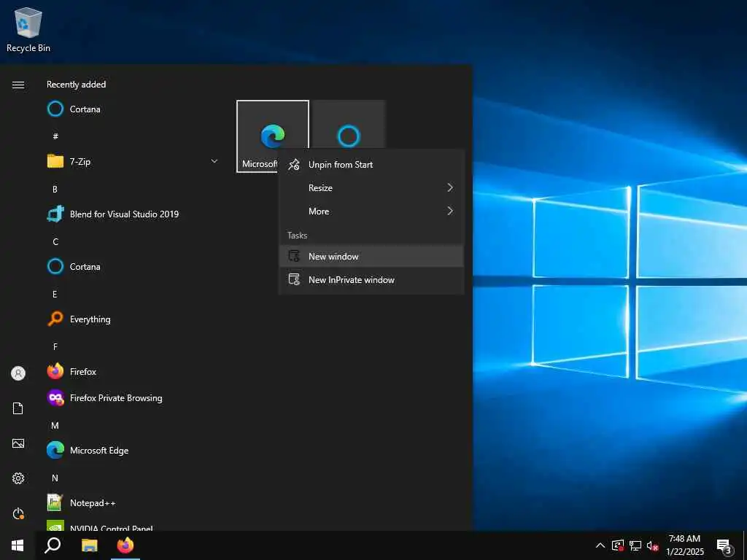This screenshot has height=560, width=747.
Task: Choose New window task
Action: point(371,256)
